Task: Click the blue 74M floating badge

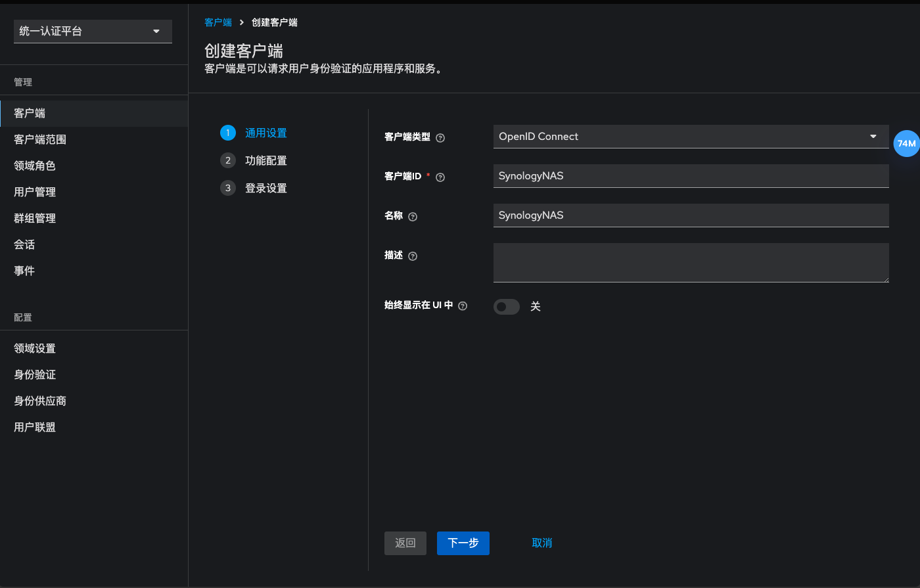Action: tap(906, 143)
